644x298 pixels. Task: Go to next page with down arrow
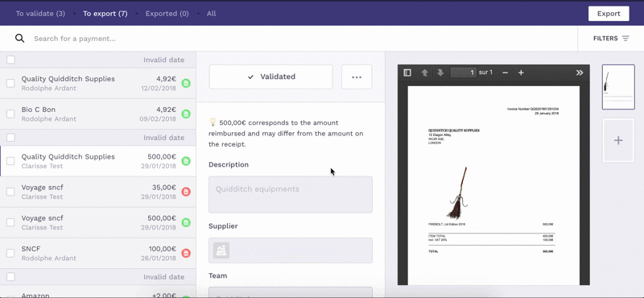[x=440, y=72]
